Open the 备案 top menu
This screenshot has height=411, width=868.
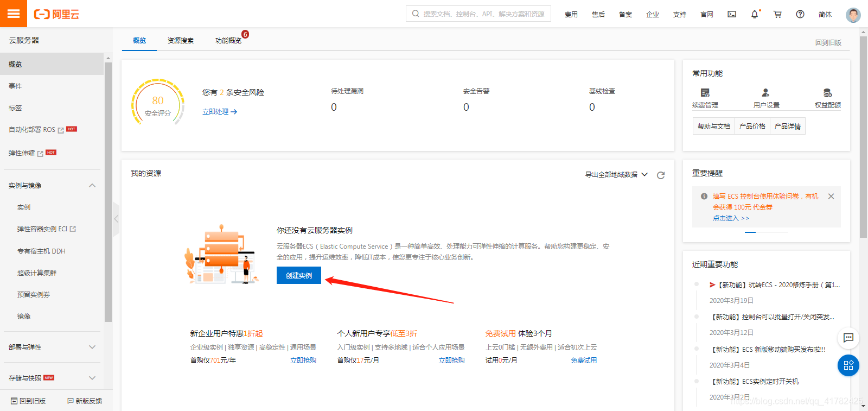626,15
